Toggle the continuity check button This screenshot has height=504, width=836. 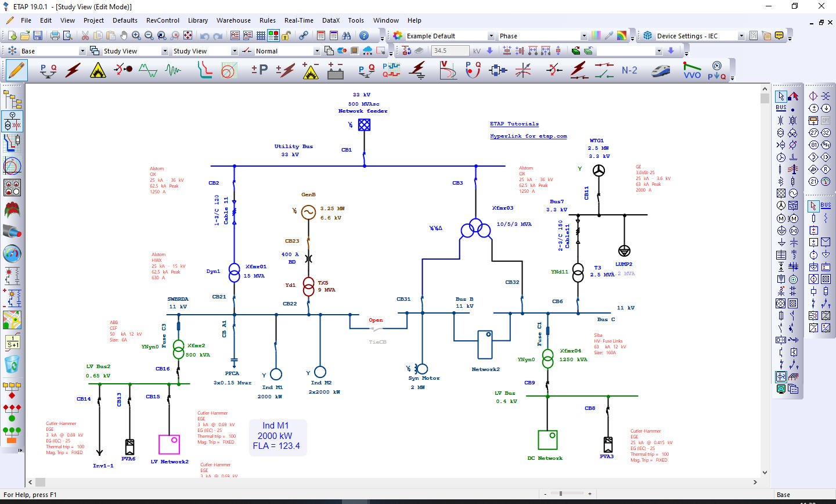(273, 35)
